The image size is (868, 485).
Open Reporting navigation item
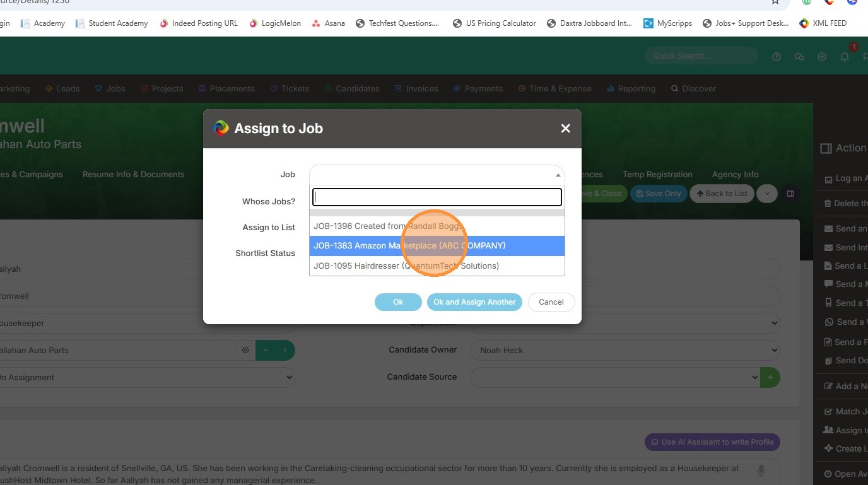[631, 89]
